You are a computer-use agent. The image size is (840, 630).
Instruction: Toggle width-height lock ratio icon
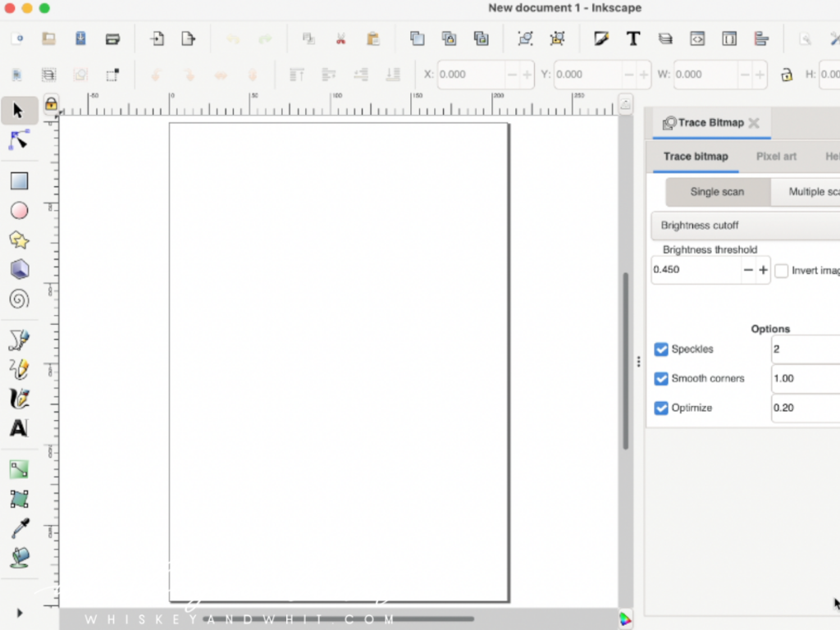click(787, 75)
